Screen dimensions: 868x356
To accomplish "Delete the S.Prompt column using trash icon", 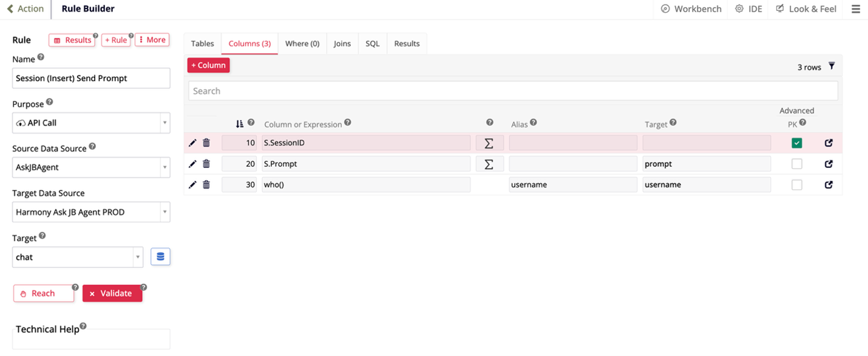I will [x=206, y=164].
